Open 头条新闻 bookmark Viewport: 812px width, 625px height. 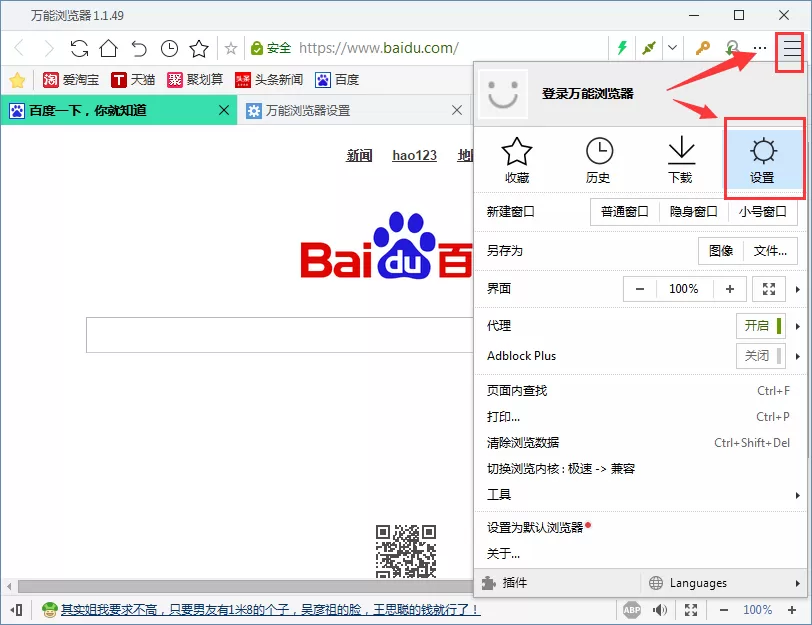point(269,80)
